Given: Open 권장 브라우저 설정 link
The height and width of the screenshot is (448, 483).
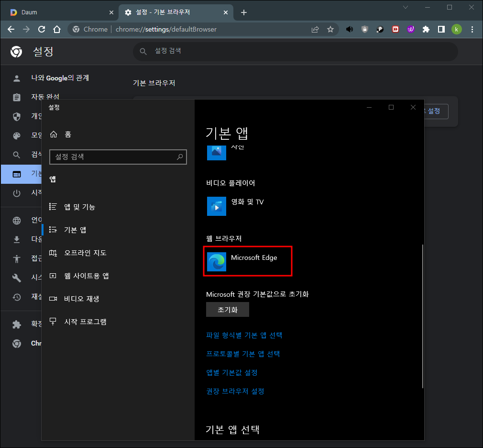Looking at the screenshot, I should click(235, 391).
